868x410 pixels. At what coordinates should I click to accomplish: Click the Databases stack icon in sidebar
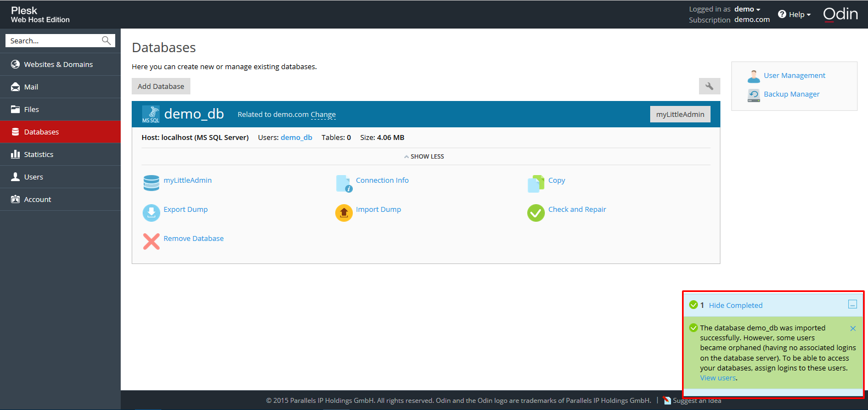15,132
